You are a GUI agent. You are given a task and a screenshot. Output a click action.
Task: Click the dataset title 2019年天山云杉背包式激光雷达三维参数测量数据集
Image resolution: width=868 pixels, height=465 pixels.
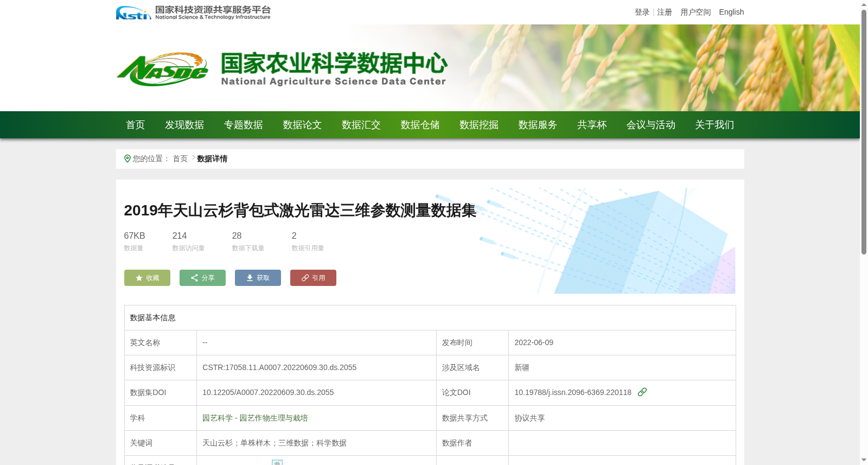[300, 211]
